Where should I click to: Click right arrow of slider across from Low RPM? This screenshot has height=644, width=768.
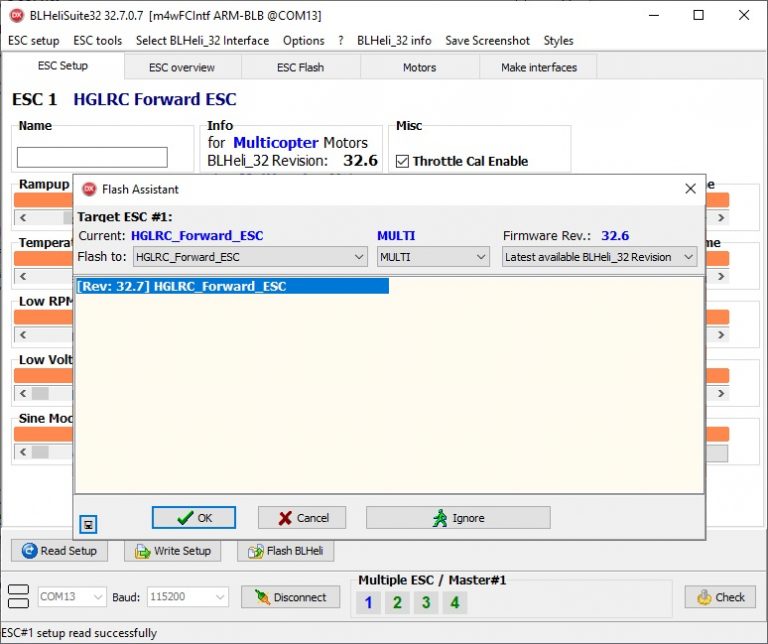coord(720,335)
